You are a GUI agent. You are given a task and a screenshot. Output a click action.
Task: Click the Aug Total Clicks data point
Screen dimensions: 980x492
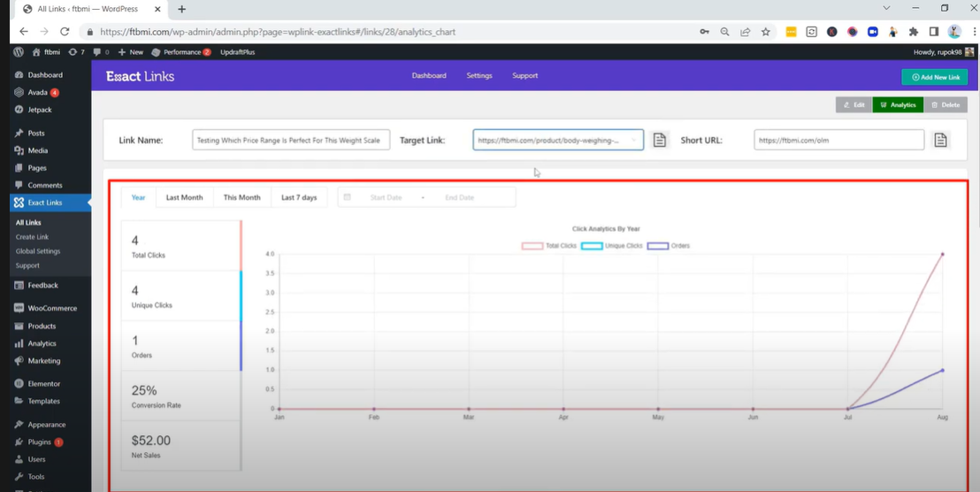(x=942, y=255)
